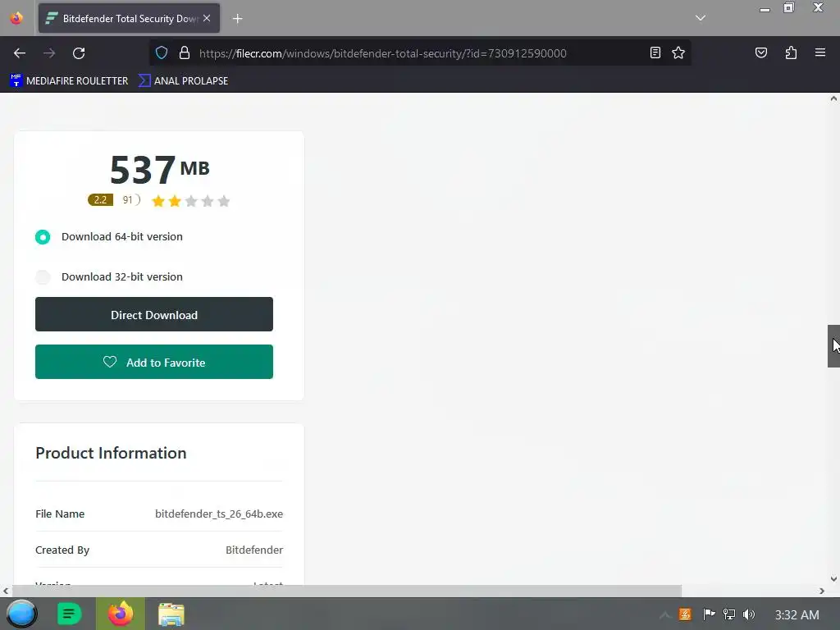This screenshot has width=840, height=630.
Task: Go back to the previous page
Action: click(20, 53)
